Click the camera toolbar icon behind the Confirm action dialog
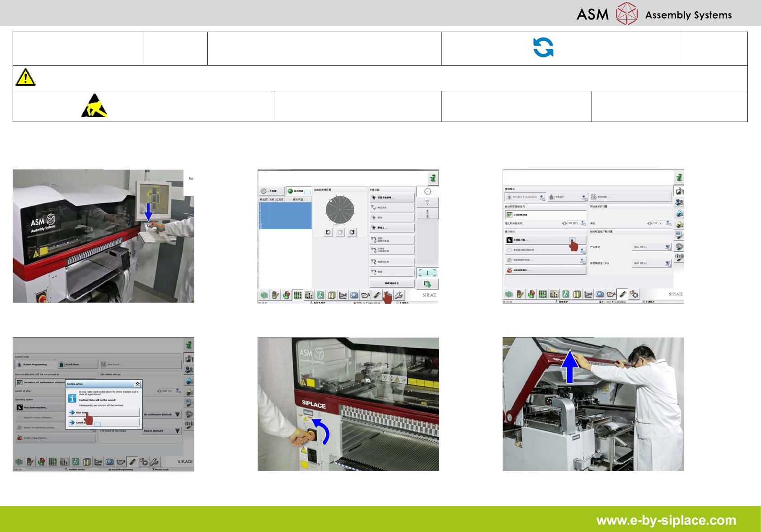761x532 pixels. [109, 462]
